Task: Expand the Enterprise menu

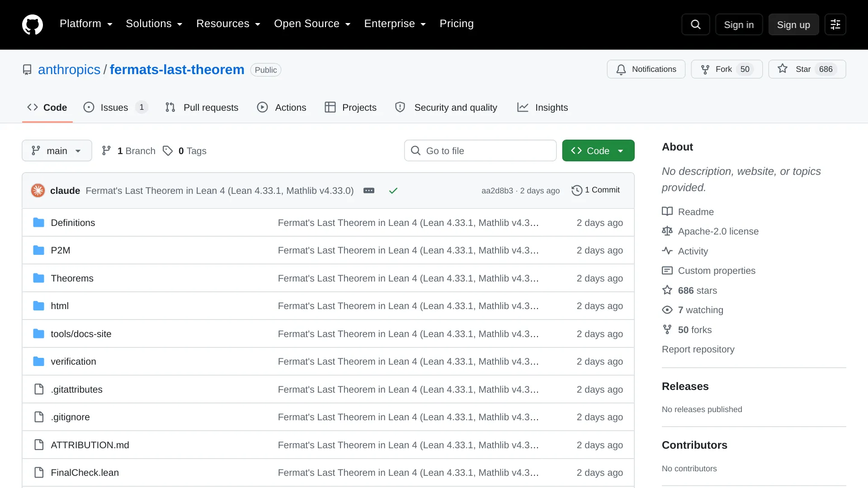Action: (x=395, y=24)
